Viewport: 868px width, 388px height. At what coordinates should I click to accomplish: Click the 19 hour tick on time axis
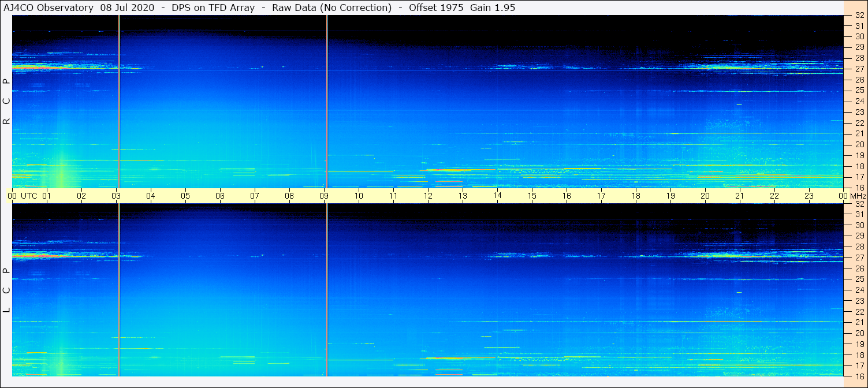click(x=670, y=196)
